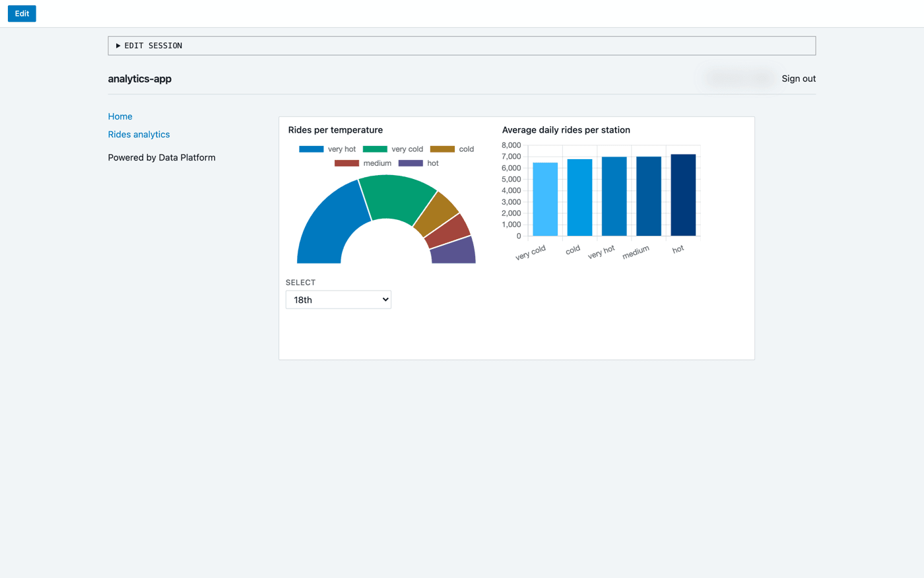Open the Select dropdown showing 18th
The width and height of the screenshot is (924, 578).
point(339,300)
